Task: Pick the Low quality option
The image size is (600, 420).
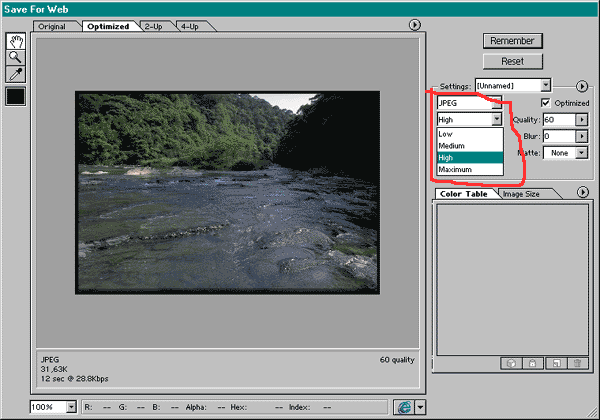Action: point(446,133)
